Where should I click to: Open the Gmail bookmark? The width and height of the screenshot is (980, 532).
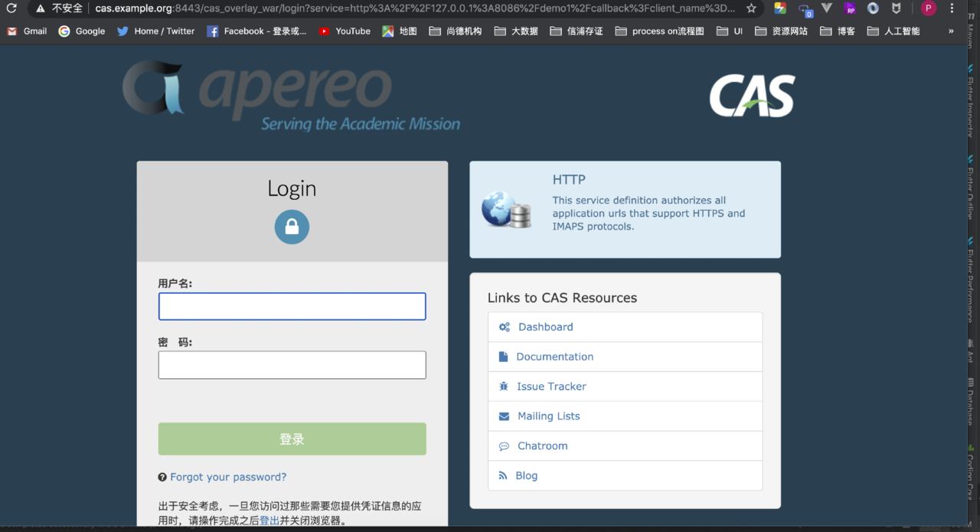coord(27,31)
